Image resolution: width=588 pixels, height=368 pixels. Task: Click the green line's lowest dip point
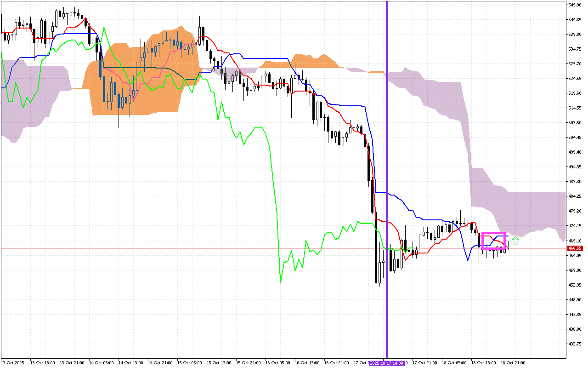[x=280, y=282]
